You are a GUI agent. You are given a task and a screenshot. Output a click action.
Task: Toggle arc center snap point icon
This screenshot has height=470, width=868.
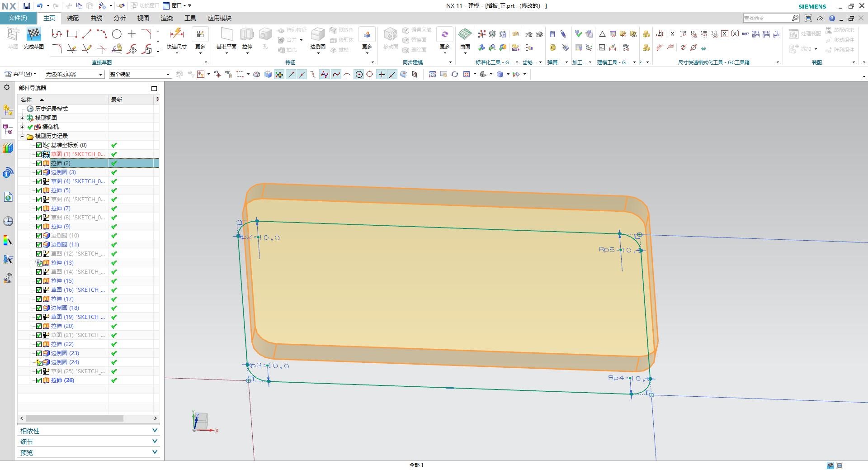pos(359,74)
